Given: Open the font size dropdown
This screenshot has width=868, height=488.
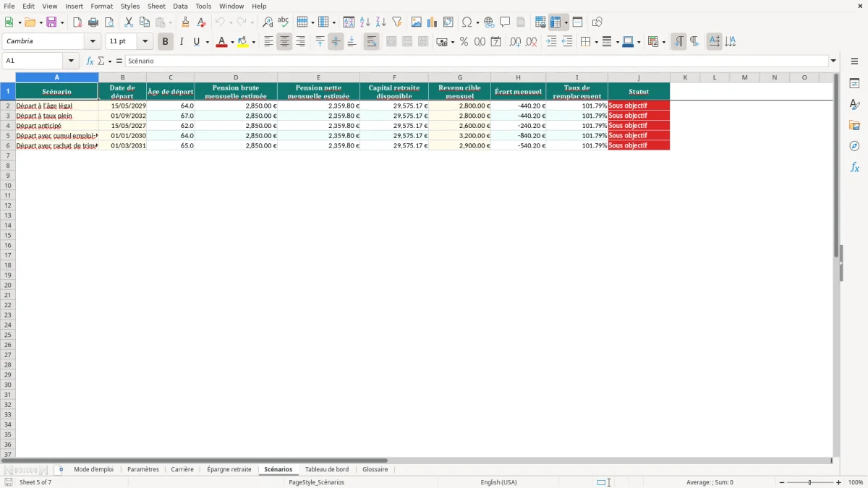Looking at the screenshot, I should pyautogui.click(x=145, y=42).
